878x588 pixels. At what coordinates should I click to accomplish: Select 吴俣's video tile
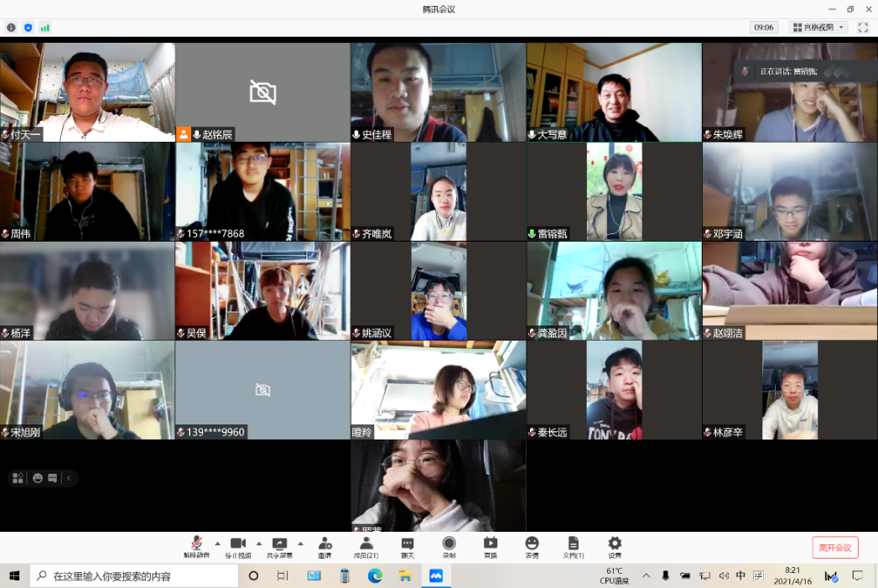coord(262,290)
